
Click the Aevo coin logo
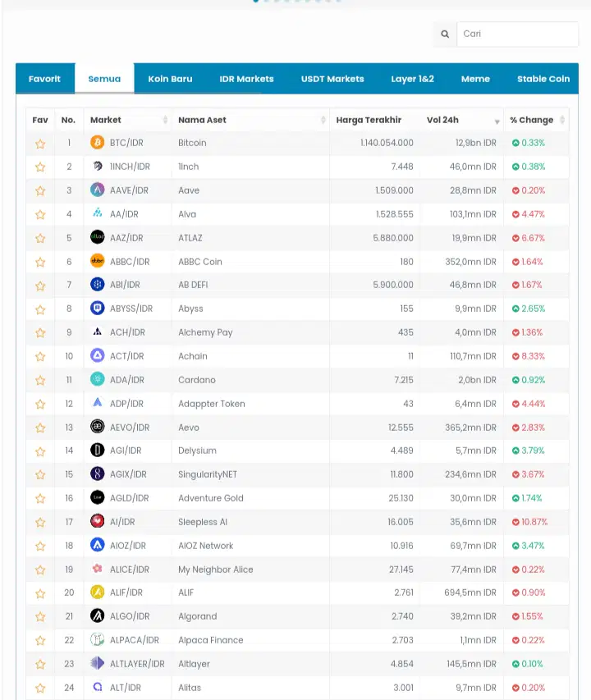click(98, 427)
